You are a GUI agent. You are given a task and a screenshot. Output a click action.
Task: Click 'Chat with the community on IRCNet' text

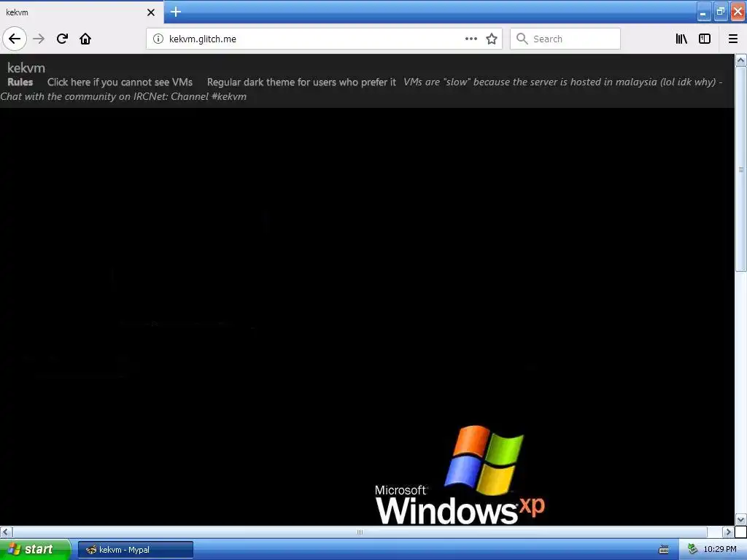coord(123,96)
